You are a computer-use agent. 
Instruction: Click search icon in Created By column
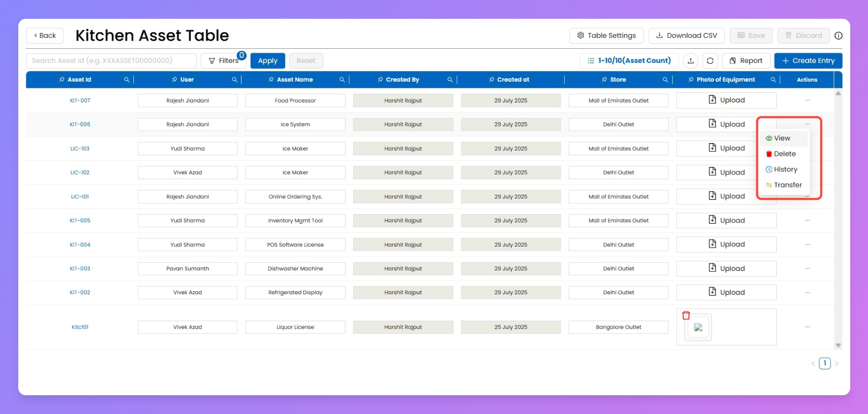point(450,80)
